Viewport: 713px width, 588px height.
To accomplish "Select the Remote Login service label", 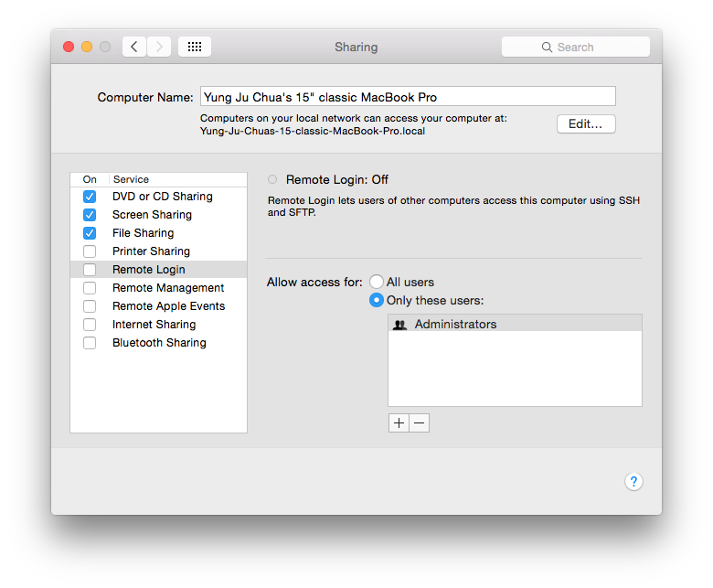I will click(149, 270).
